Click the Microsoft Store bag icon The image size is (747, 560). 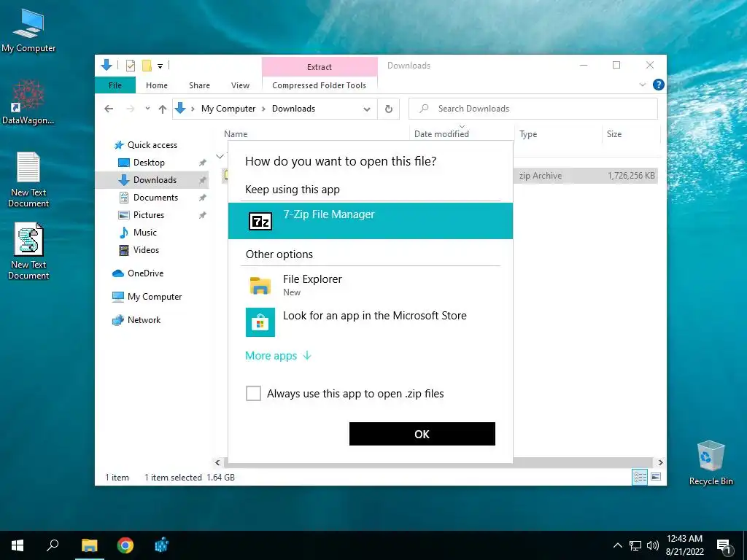click(x=260, y=322)
